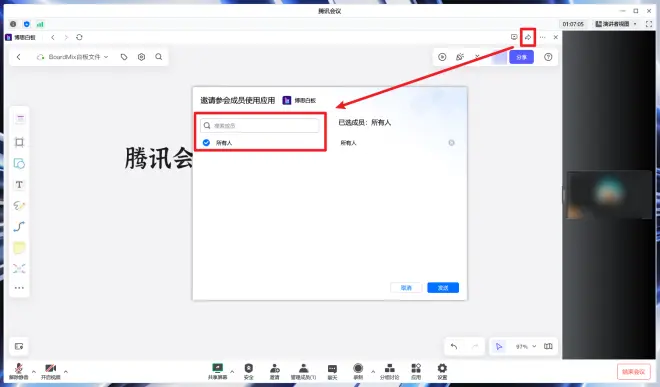660x387 pixels.
Task: Toggle recording (录制)
Action: tap(358, 371)
